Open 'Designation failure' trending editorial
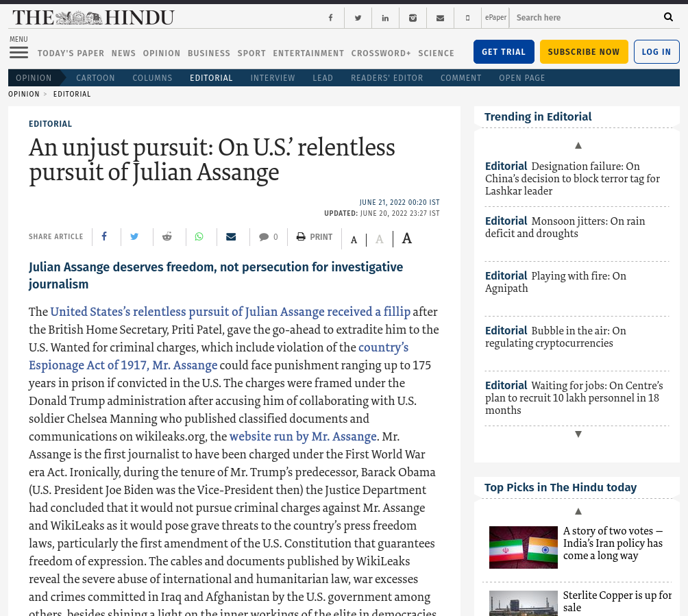The image size is (688, 616). click(573, 179)
